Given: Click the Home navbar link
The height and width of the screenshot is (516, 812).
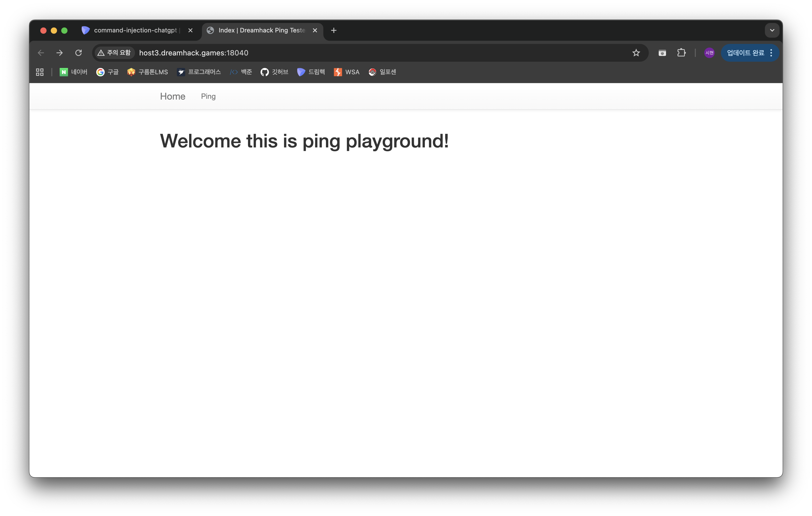Looking at the screenshot, I should tap(172, 96).
